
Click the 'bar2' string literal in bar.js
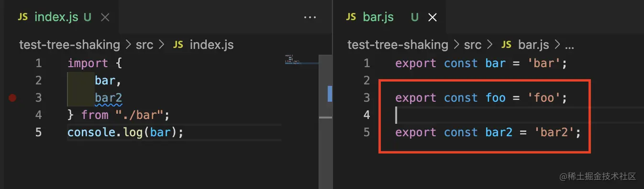tap(554, 132)
